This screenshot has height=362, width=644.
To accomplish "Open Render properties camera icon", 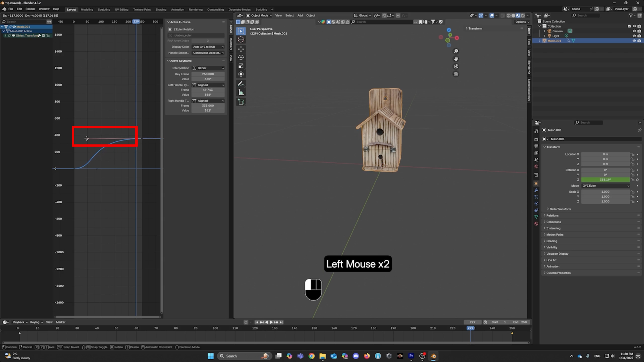I will 537,140.
